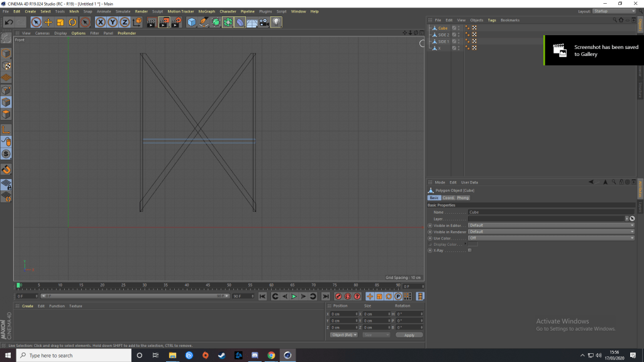Toggle the X-axis lock
Image resolution: width=644 pixels, height=362 pixels.
pyautogui.click(x=100, y=23)
